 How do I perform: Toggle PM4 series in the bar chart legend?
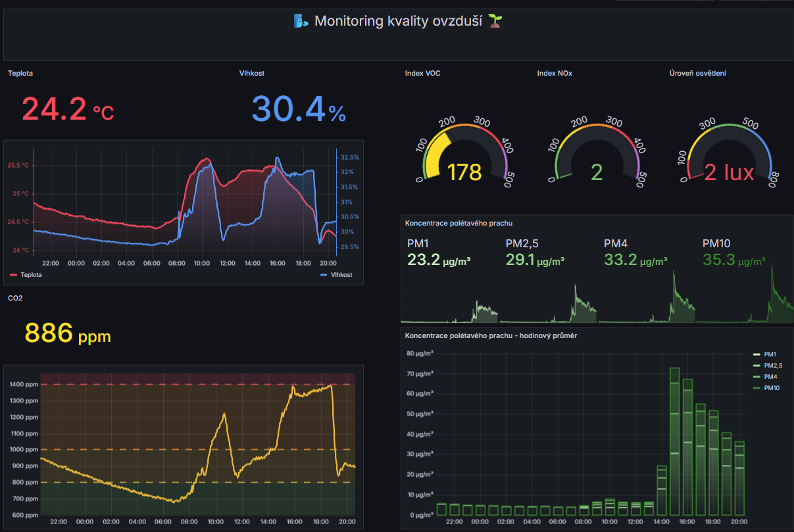click(770, 377)
